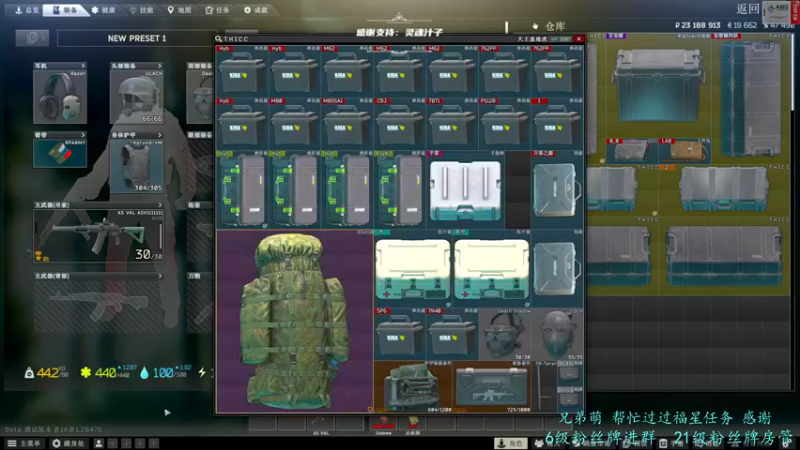800x450 pixels.
Task: Select the Death Shadow mask 50/50
Action: pos(505,334)
